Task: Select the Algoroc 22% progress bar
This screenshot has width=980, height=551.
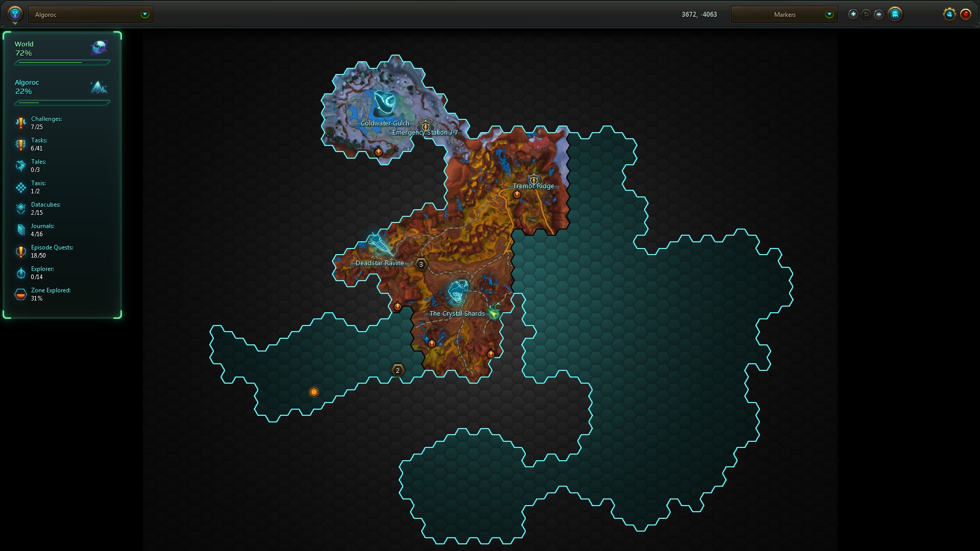Action: [x=62, y=103]
